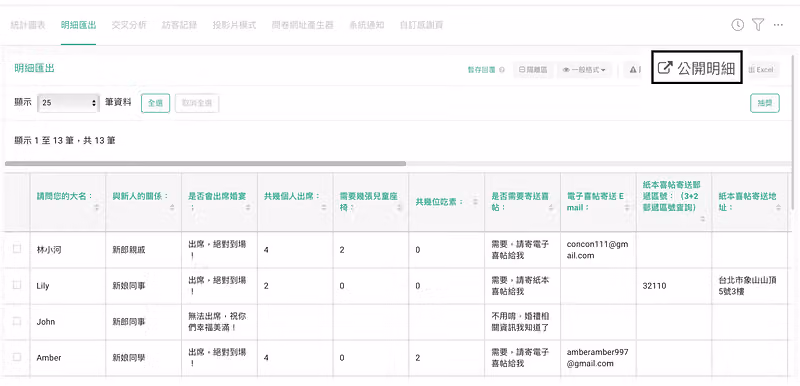
Task: Switch to the 統計圖表 tab
Action: pyautogui.click(x=28, y=24)
